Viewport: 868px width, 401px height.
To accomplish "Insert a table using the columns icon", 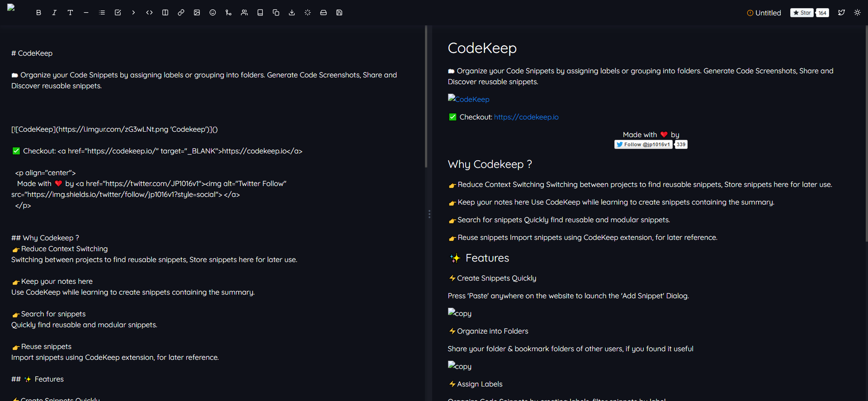I will [165, 13].
